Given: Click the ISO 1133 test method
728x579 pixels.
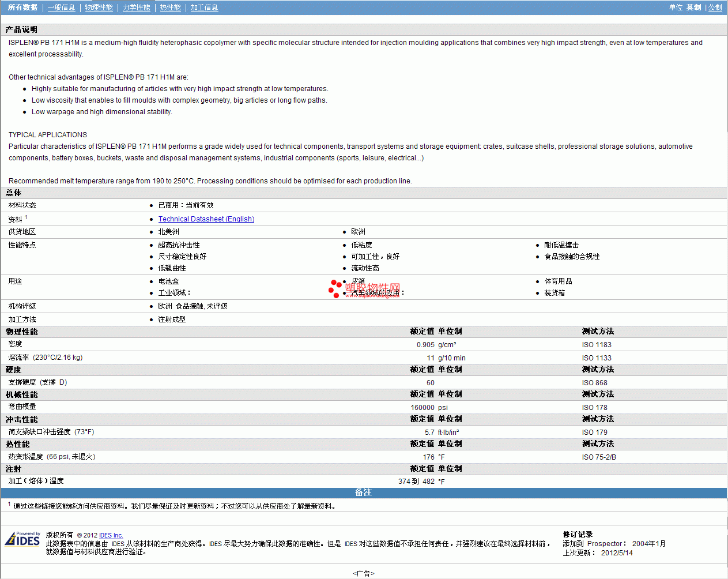Looking at the screenshot, I should tap(597, 358).
